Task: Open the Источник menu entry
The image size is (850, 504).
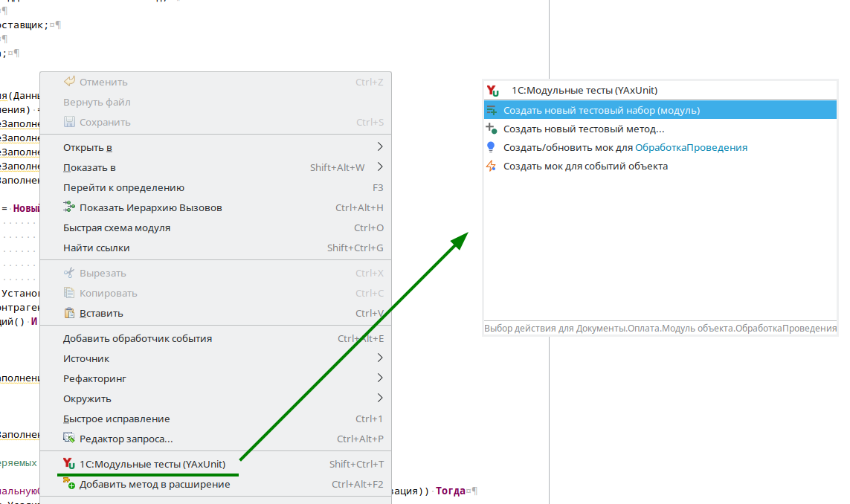Action: pos(216,358)
